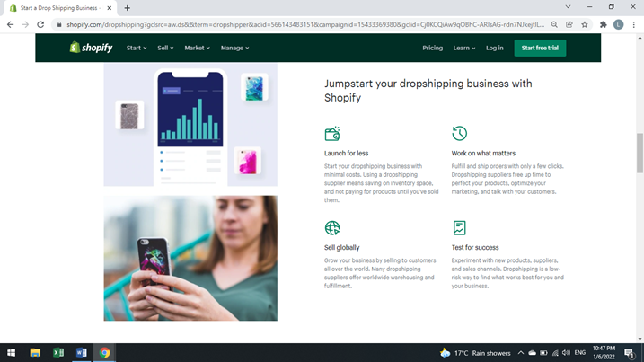Open the Learn dropdown menu
Screen dimensions: 644x362
464,49
